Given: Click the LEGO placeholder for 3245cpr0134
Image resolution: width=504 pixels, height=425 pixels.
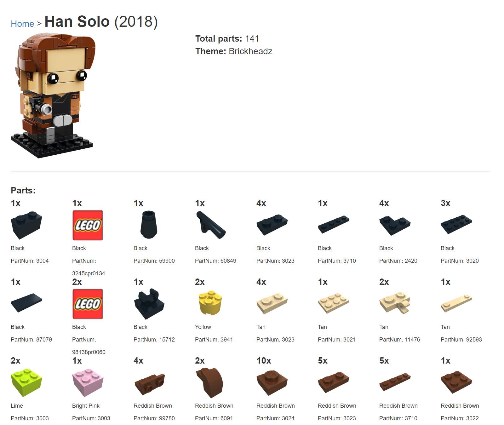Looking at the screenshot, I should coord(88,225).
